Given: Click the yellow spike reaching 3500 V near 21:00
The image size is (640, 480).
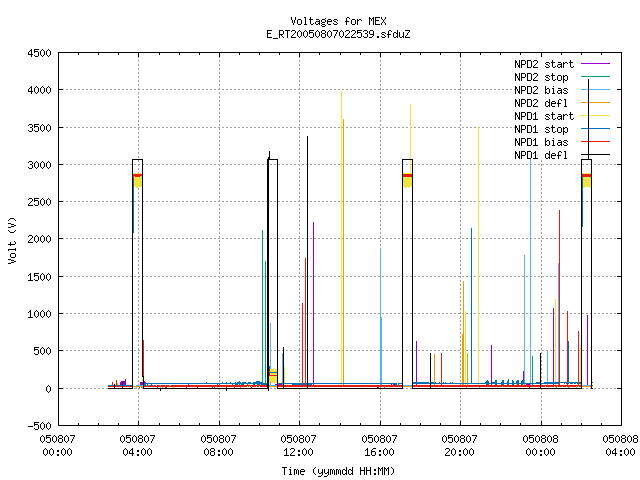Looking at the screenshot, I should (479, 255).
